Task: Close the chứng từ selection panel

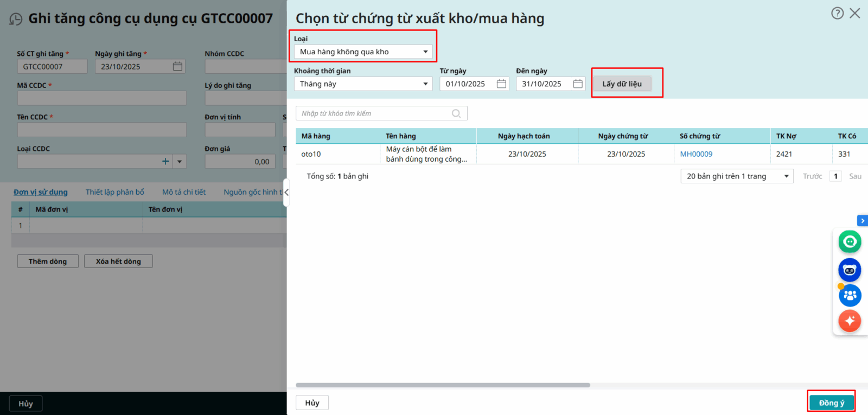Action: 855,13
